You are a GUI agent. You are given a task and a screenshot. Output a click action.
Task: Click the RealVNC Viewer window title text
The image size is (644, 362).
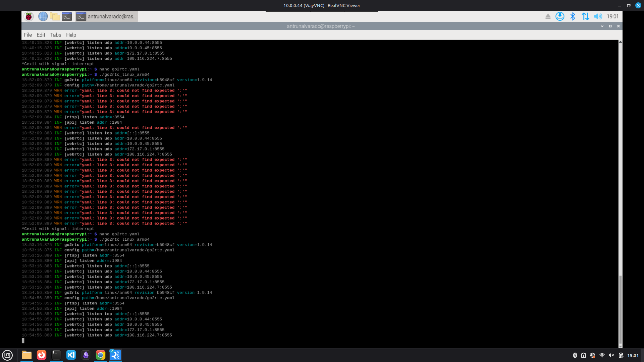(x=322, y=5)
